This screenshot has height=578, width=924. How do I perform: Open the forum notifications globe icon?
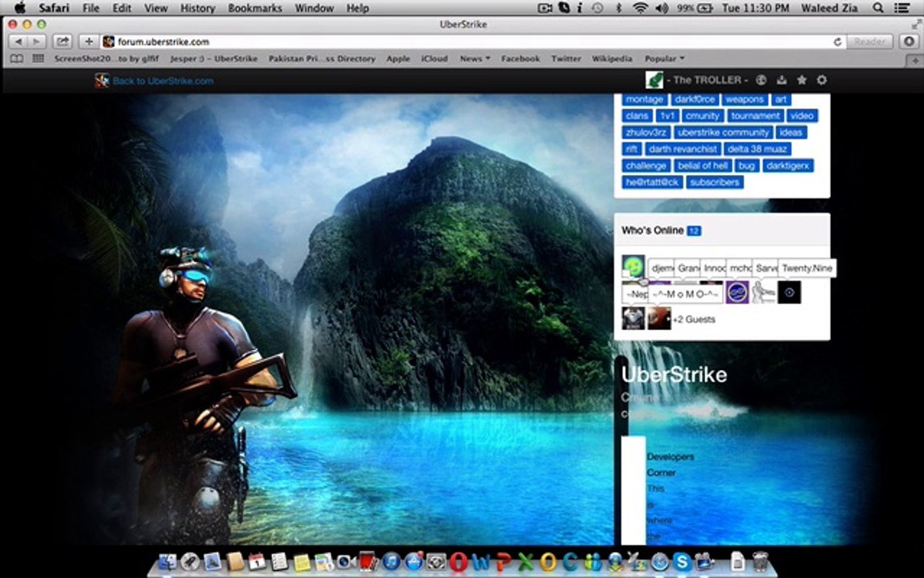click(760, 79)
